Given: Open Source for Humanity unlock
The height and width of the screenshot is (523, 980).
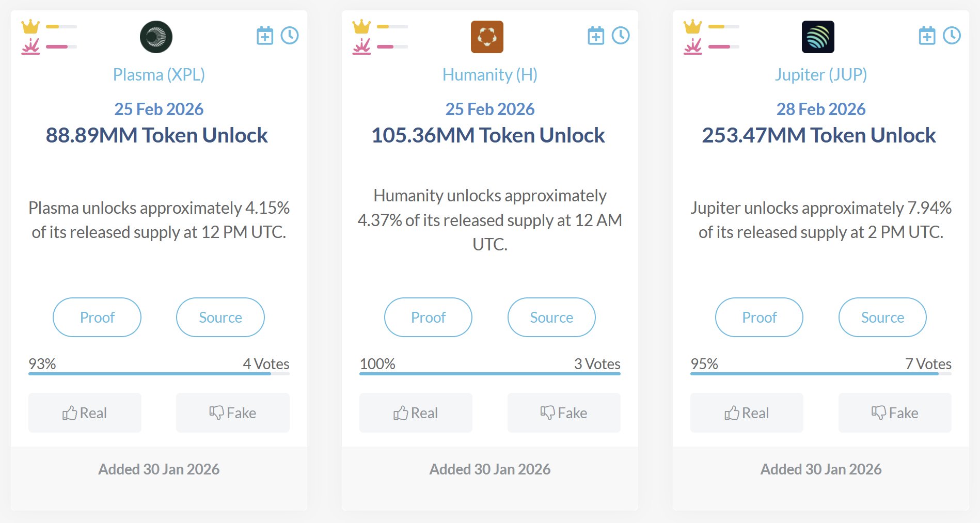Looking at the screenshot, I should [551, 317].
